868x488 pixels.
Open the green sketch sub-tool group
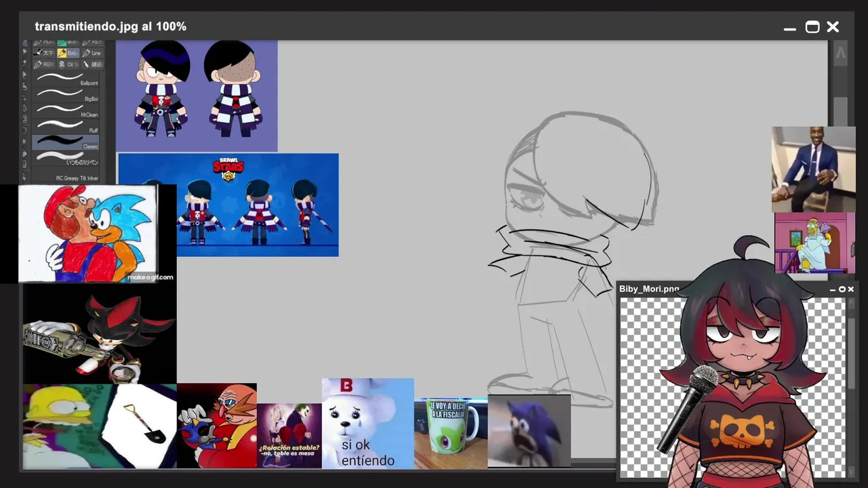pyautogui.click(x=68, y=43)
